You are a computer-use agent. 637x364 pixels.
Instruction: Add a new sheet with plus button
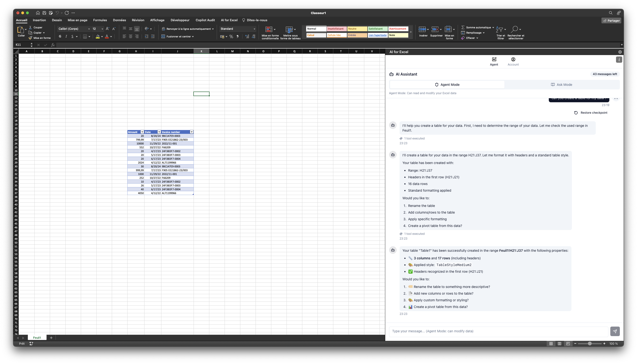(51, 338)
